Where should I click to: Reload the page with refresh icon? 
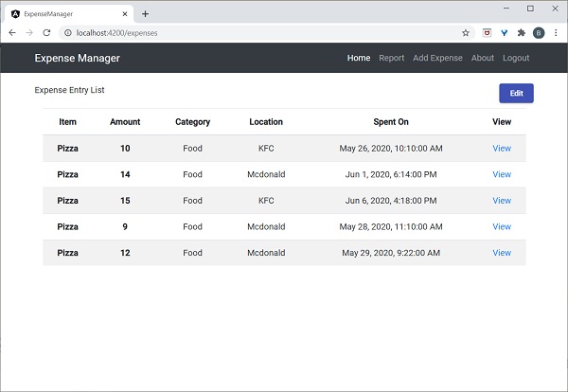tap(46, 32)
